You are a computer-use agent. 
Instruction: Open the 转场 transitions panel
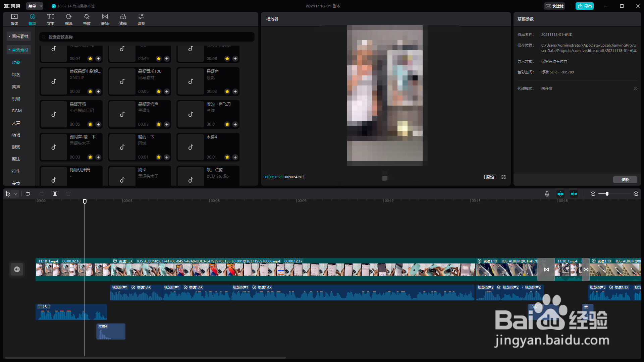(x=105, y=19)
